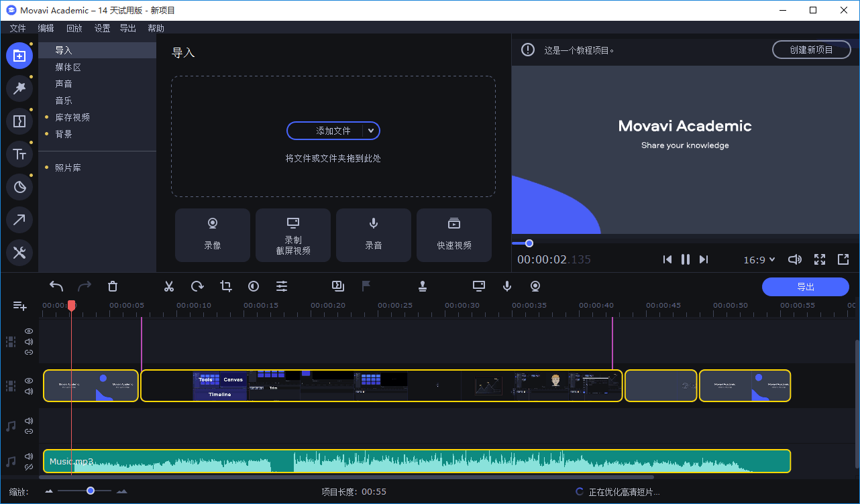Screen dimensions: 860x504
Task: Open the 16:9 aspect ratio dropdown
Action: (x=759, y=259)
